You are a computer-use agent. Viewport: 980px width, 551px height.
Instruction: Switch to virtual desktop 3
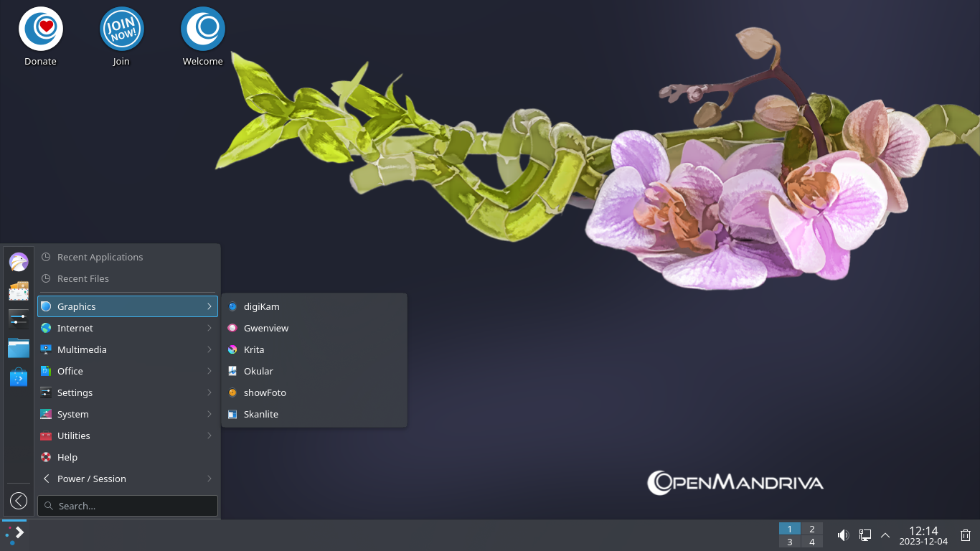pyautogui.click(x=790, y=542)
